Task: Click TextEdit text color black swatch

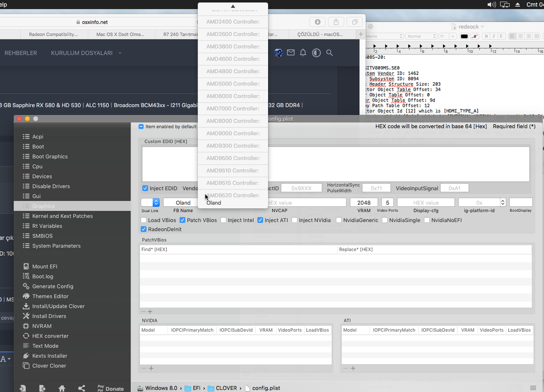Action: [464, 36]
